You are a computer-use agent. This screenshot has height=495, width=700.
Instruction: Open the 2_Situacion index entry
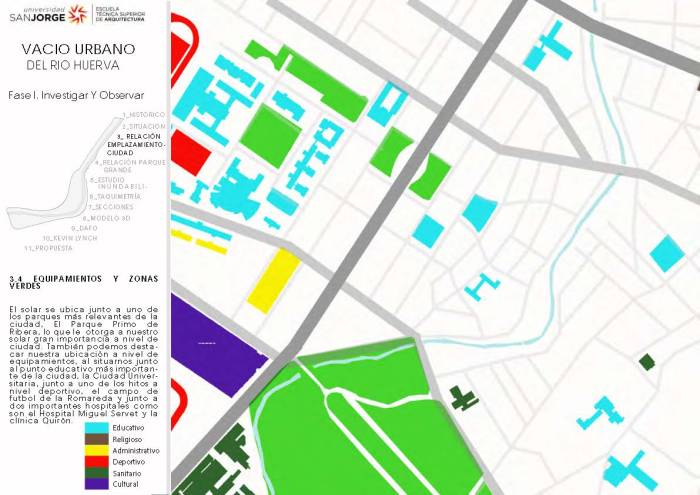pyautogui.click(x=145, y=126)
